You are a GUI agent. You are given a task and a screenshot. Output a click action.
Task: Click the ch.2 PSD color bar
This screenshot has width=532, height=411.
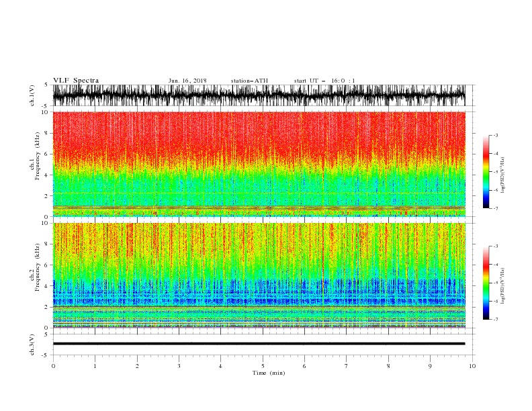pos(486,283)
